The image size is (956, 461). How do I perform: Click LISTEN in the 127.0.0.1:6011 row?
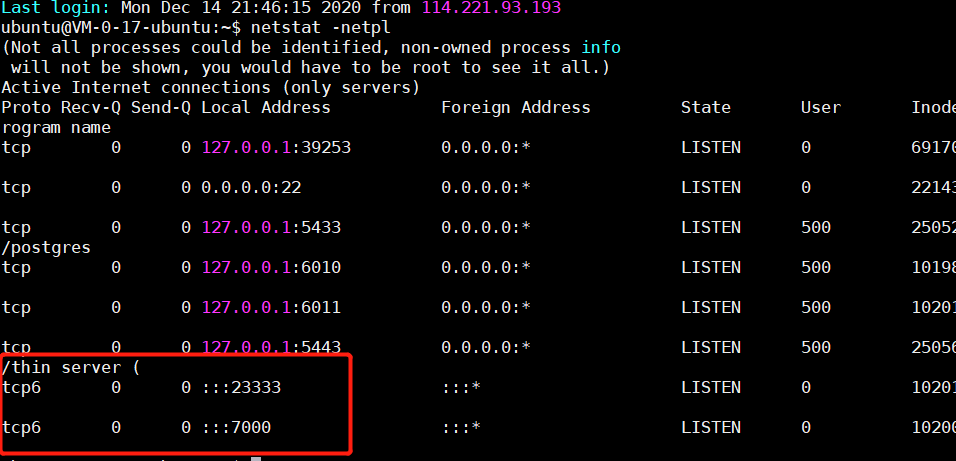(x=711, y=307)
